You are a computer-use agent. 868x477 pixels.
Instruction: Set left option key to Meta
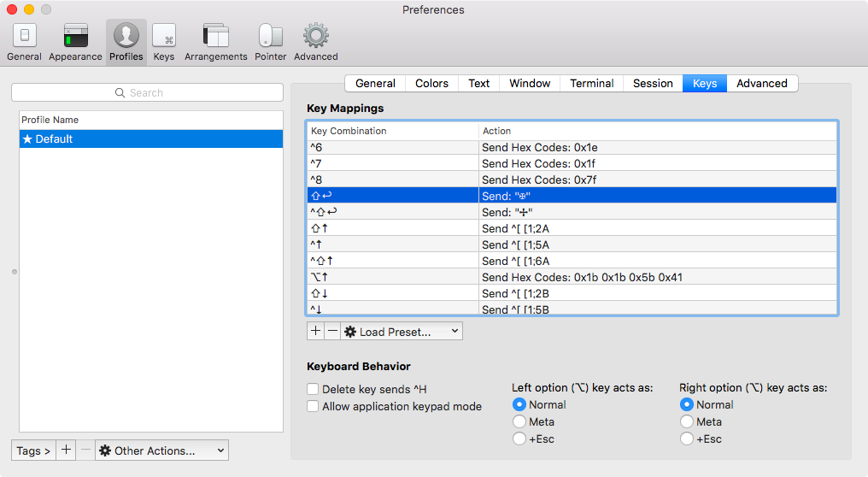pyautogui.click(x=519, y=421)
